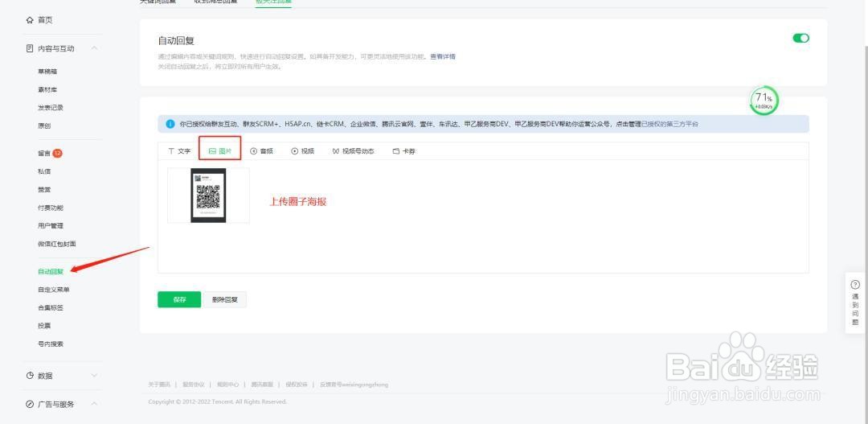Viewport: 868px width, 424px height.
Task: Expand the 数据 sidebar section
Action: click(94, 375)
